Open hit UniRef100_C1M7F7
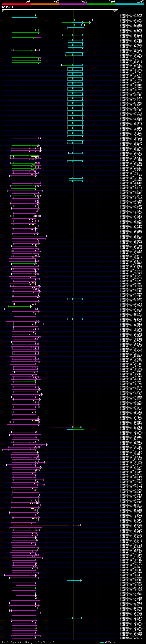Screen dimensions: 146x644 131,618
